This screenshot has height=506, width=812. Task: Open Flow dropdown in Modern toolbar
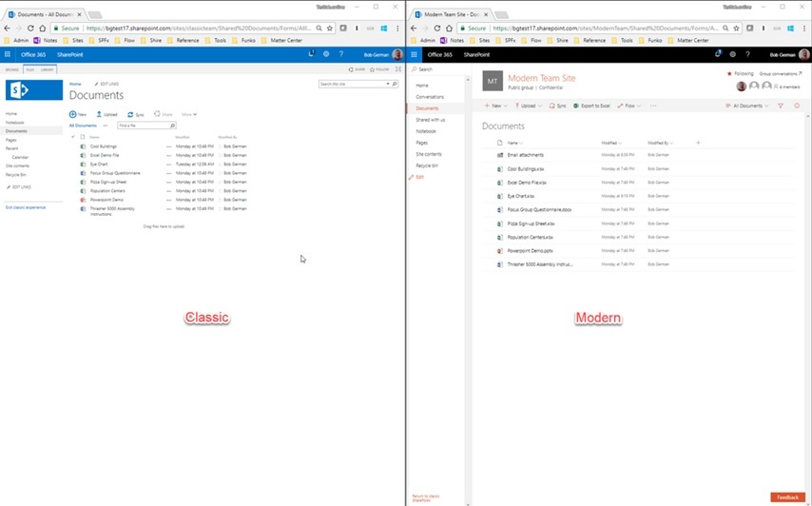pos(629,106)
